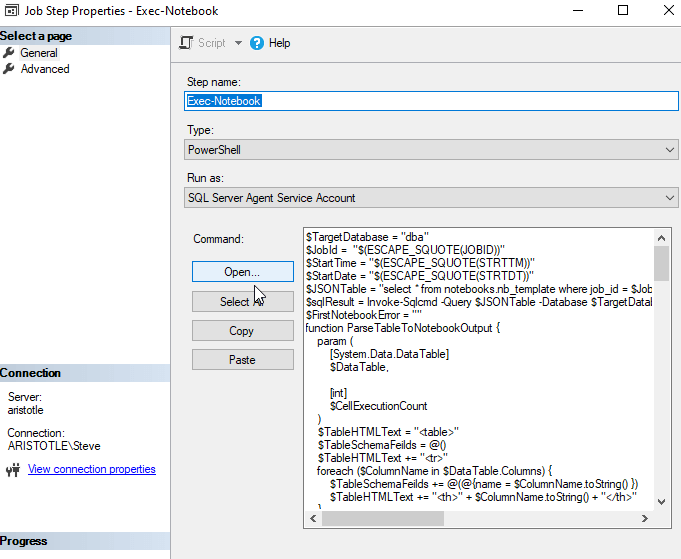The width and height of the screenshot is (681, 559).
Task: Select the General page wrench icon
Action: 9,53
